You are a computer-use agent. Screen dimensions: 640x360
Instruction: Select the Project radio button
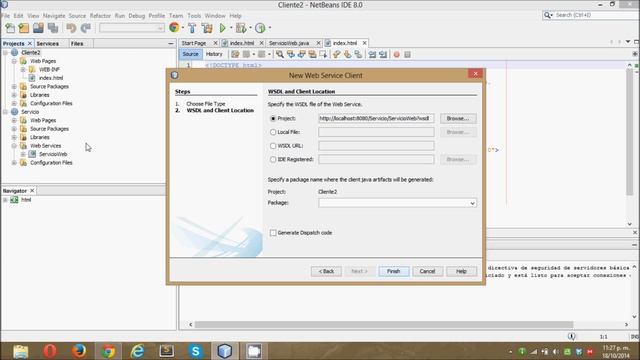273,118
